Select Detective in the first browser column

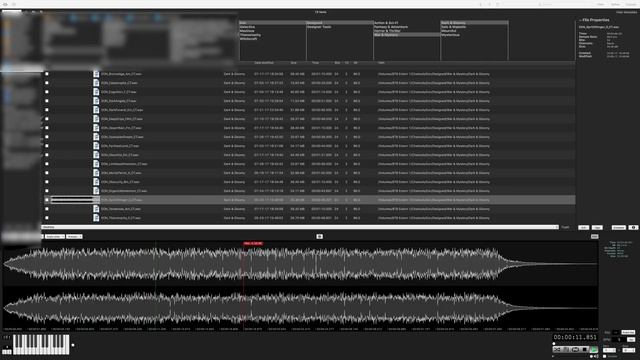[x=248, y=27]
